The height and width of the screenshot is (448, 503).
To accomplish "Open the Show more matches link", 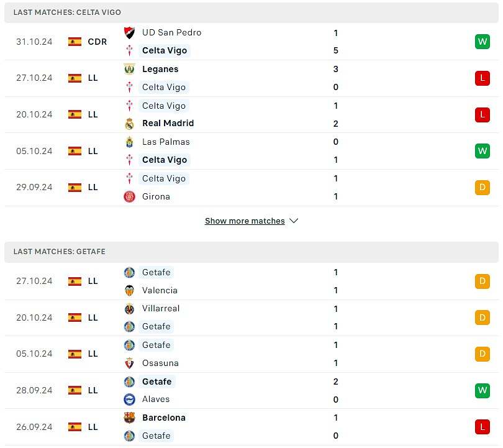I will (245, 221).
